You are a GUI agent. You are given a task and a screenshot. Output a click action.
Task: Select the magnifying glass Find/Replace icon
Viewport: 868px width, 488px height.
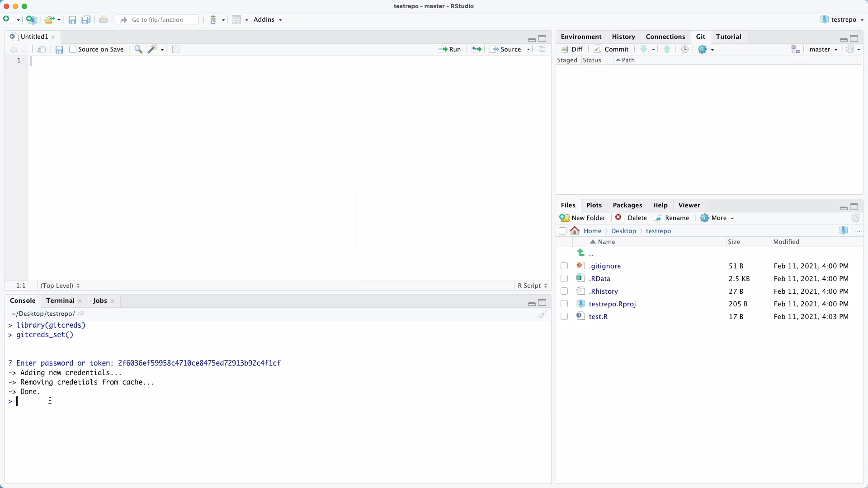click(138, 49)
